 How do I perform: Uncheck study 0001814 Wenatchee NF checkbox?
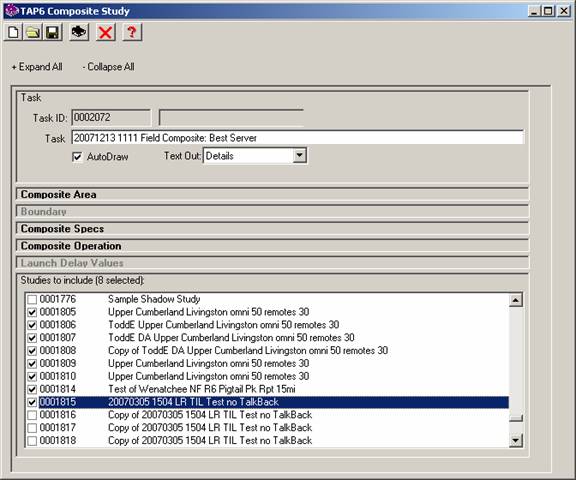point(32,389)
